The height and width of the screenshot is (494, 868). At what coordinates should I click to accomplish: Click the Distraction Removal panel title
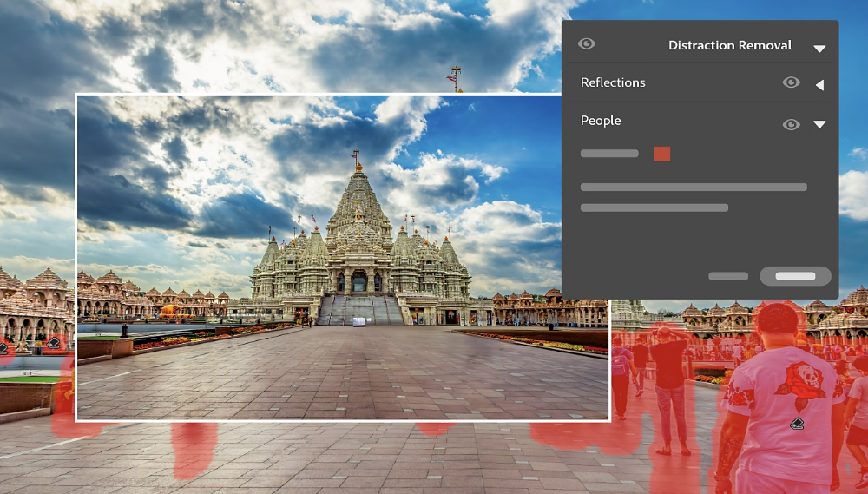pyautogui.click(x=729, y=45)
